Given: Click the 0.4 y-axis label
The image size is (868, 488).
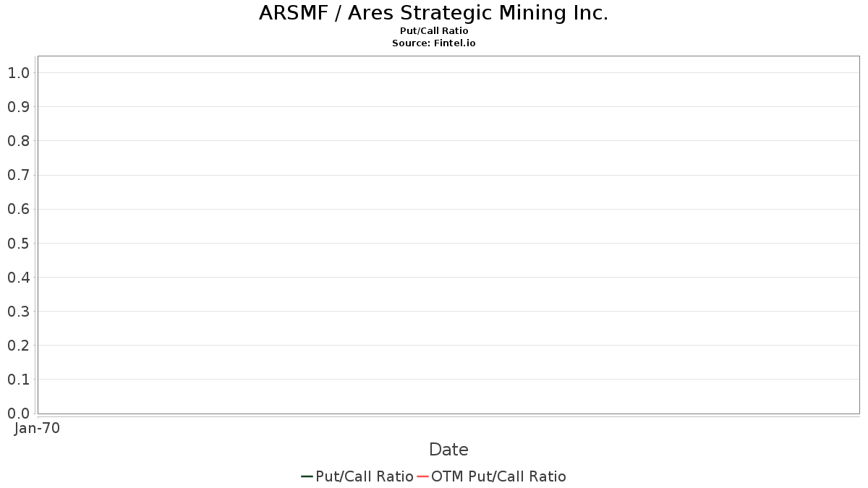Looking at the screenshot, I should [x=19, y=277].
